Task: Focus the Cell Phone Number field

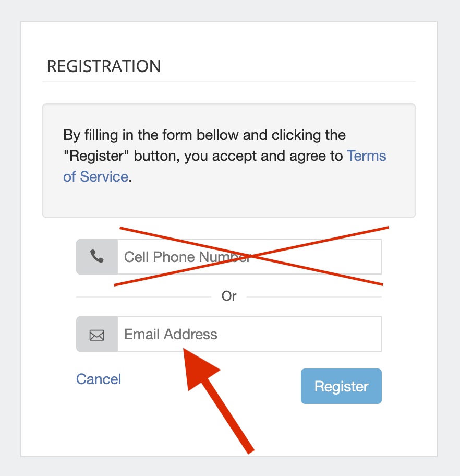Action: click(x=249, y=257)
